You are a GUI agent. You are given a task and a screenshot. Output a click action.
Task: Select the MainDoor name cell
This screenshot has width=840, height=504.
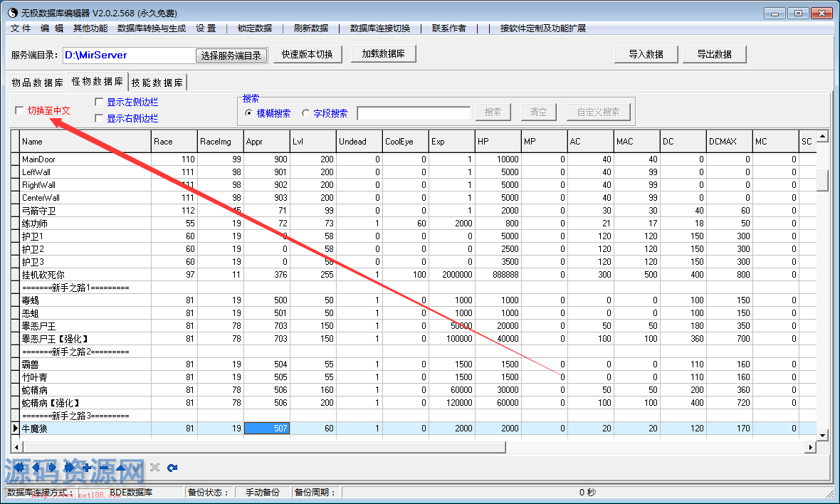(85, 159)
